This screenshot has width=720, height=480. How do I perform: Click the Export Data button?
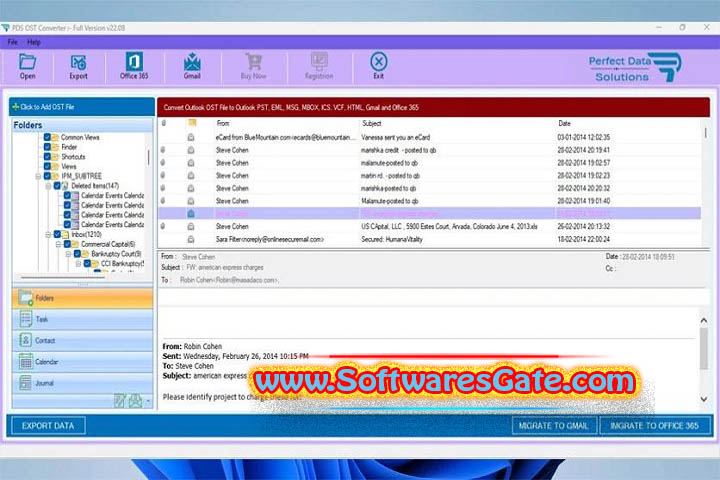point(48,426)
